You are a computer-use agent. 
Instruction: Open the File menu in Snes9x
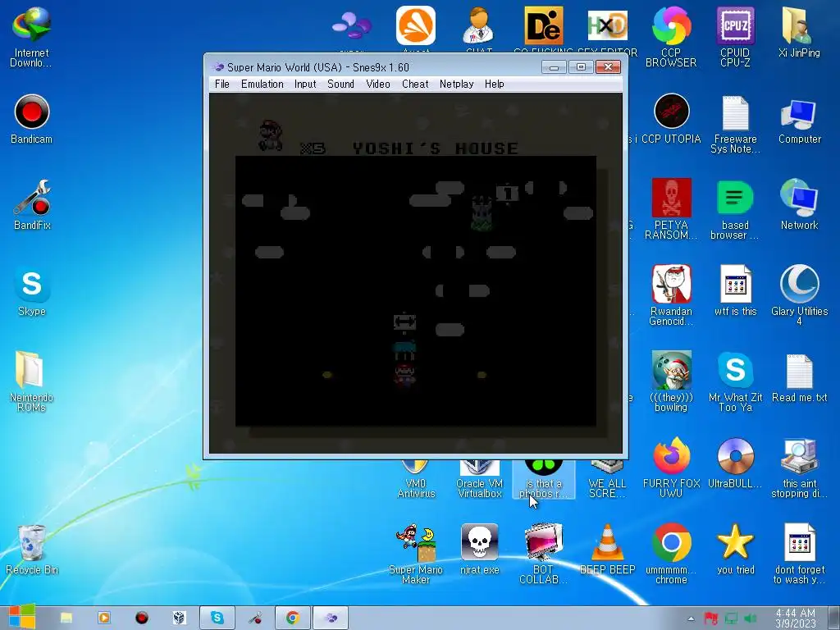pos(221,84)
